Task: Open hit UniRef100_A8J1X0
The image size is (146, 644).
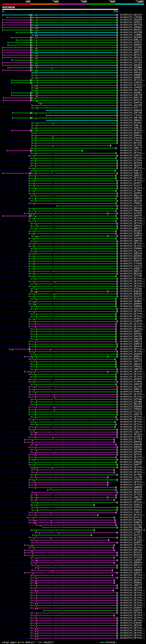Action: (x=131, y=15)
